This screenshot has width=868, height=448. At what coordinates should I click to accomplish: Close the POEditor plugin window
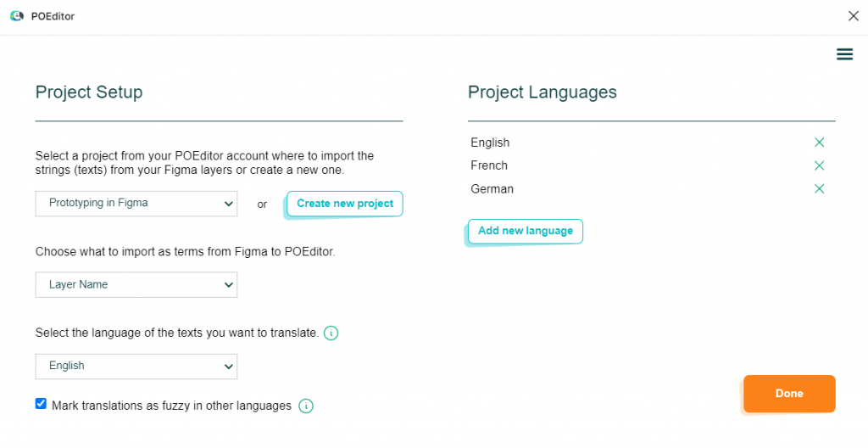[x=853, y=16]
